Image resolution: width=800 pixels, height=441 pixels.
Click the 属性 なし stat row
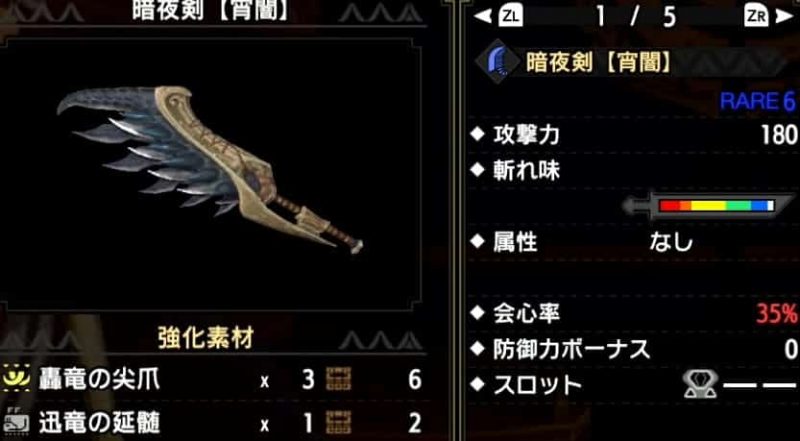(x=633, y=241)
